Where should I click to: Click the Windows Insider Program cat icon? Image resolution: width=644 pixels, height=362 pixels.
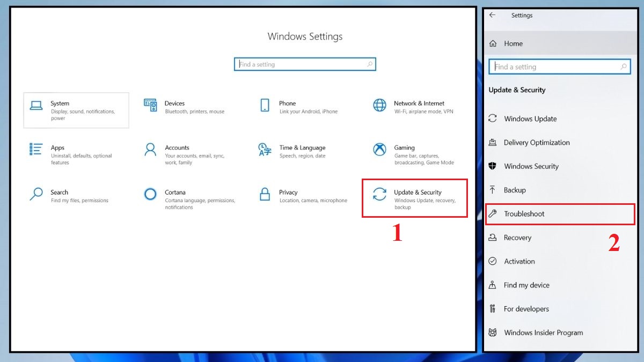[493, 333]
